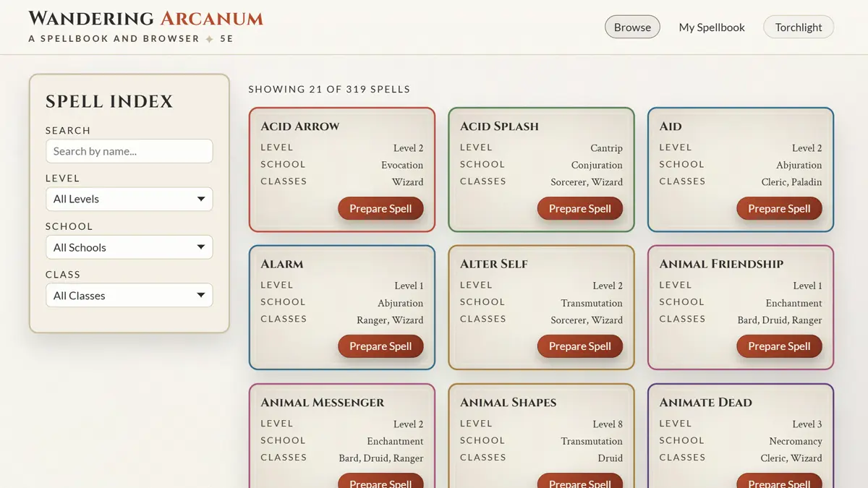Prepare the Animal Shapes spell

pyautogui.click(x=579, y=481)
